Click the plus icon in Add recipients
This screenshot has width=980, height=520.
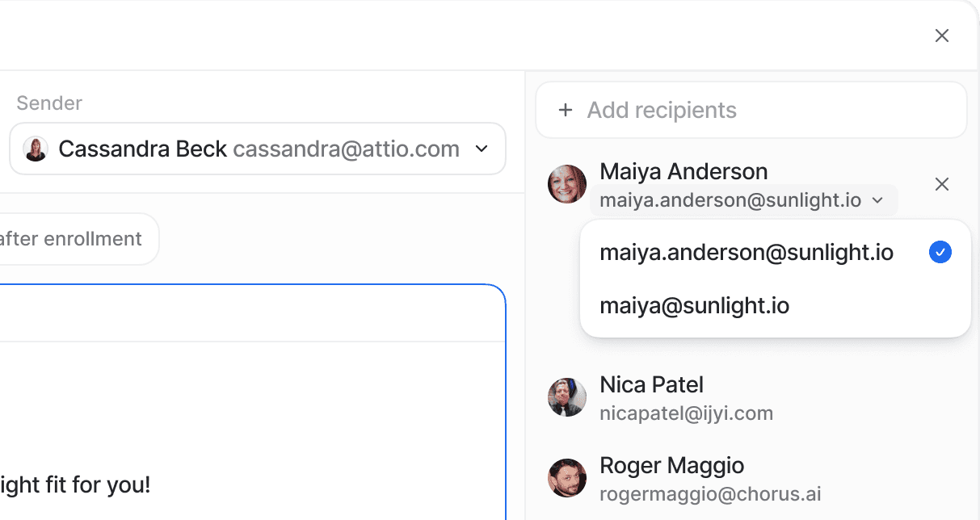[566, 110]
